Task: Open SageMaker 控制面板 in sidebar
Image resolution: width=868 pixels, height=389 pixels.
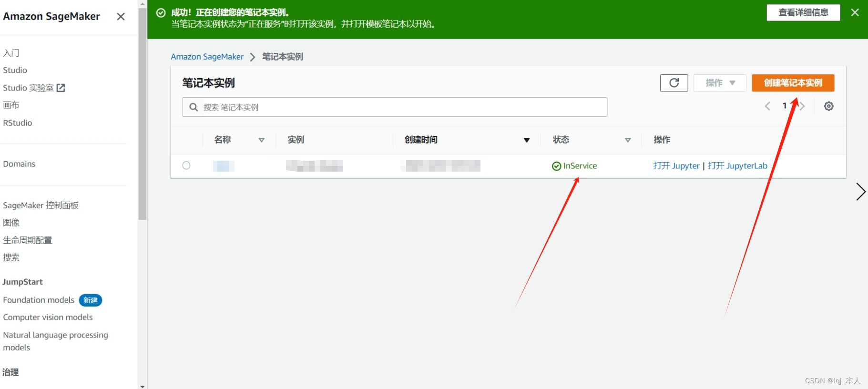Action: click(x=41, y=205)
